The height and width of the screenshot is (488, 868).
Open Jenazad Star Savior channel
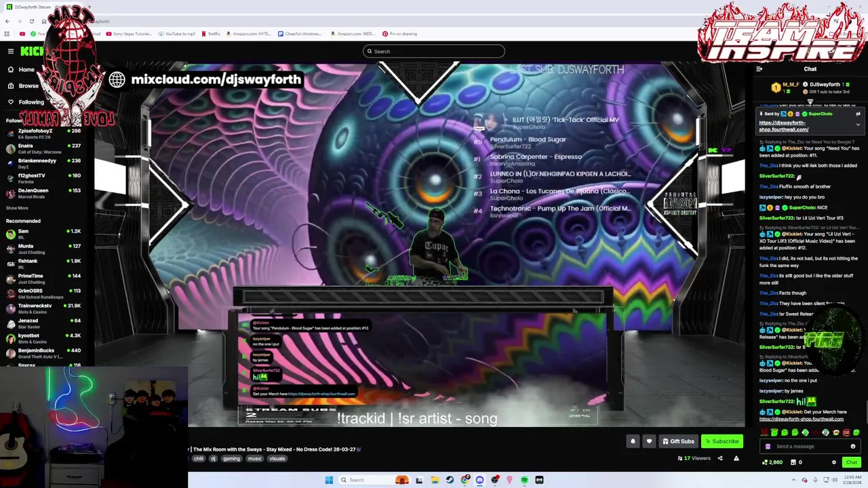click(x=43, y=323)
